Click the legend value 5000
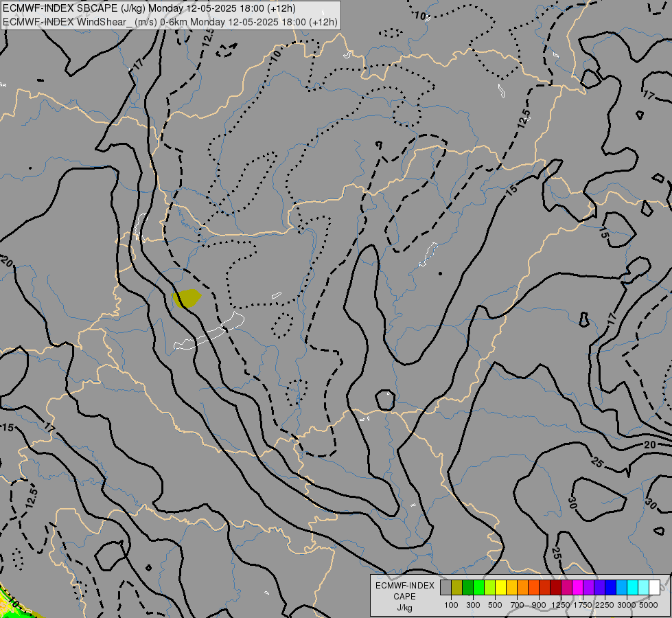Image resolution: width=672 pixels, height=618 pixels. [x=649, y=605]
